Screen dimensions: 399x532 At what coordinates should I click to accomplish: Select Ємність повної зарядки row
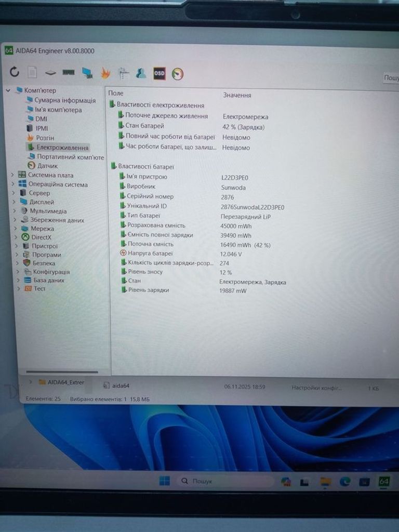pos(186,235)
